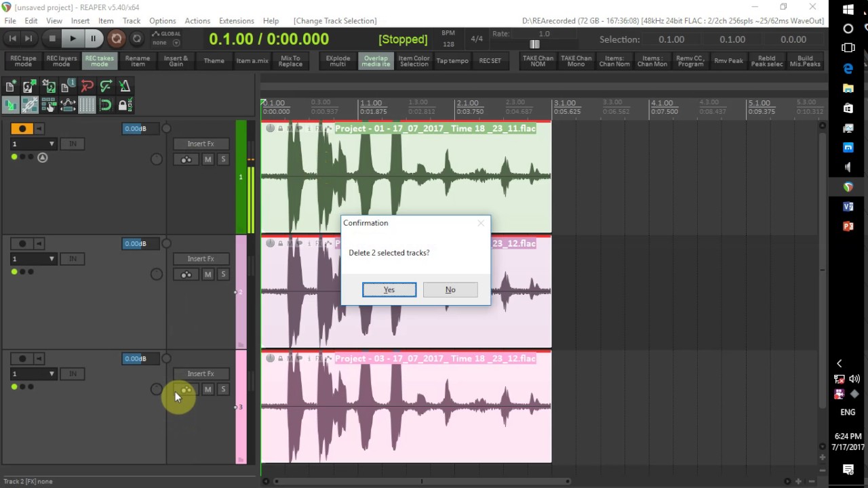Click the playback Rate slider handle
Screen dimensions: 868x488
(x=534, y=44)
